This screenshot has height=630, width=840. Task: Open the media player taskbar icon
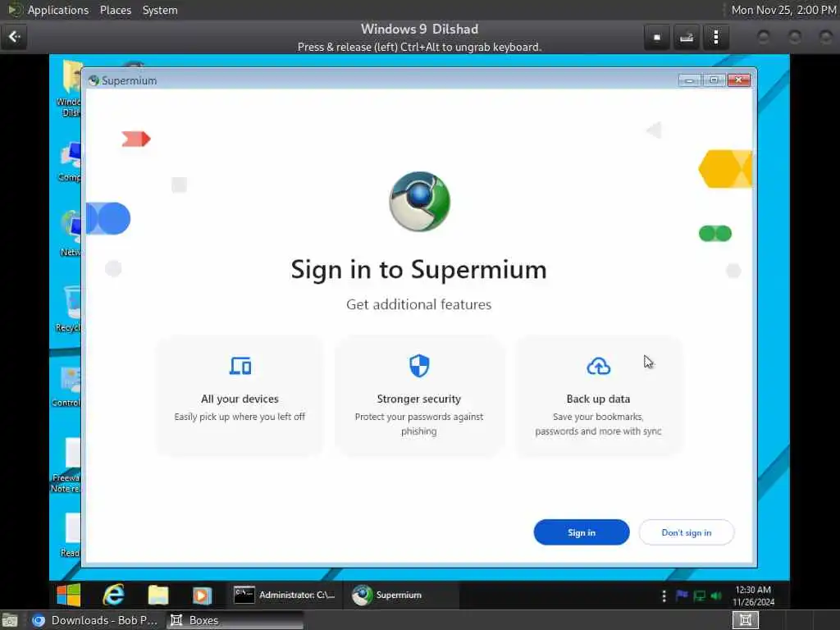click(x=202, y=596)
